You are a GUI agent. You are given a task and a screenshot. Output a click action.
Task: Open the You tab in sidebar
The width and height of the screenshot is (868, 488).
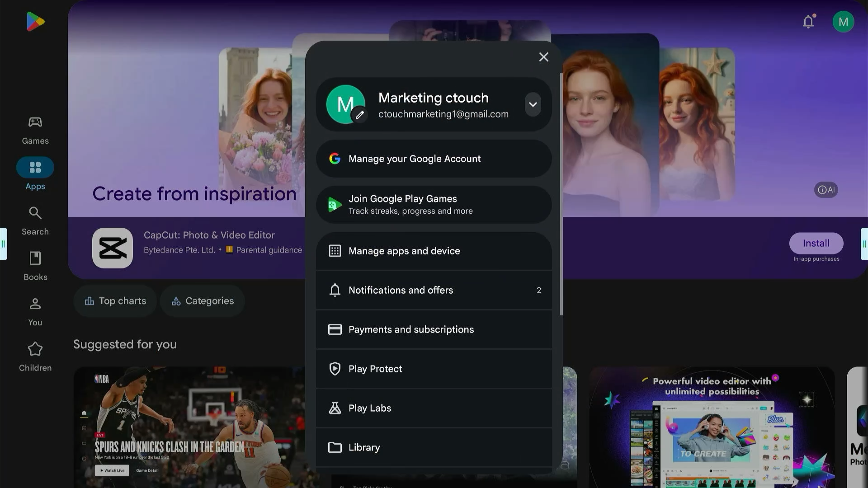click(35, 312)
